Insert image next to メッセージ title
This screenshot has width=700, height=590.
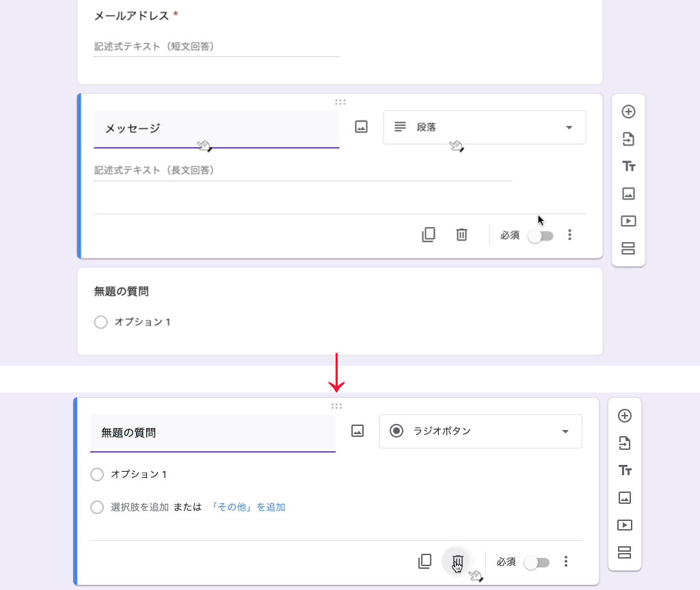[x=361, y=127]
